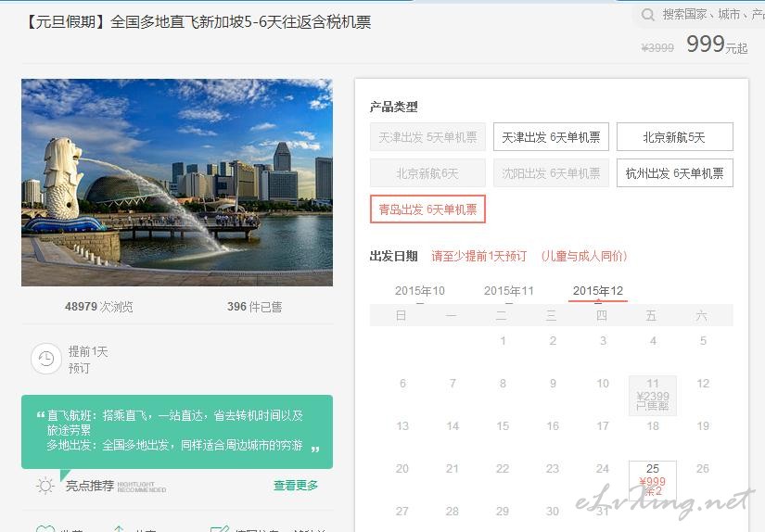
Task: Click the 48979 次浏览 view count
Action: (99, 307)
